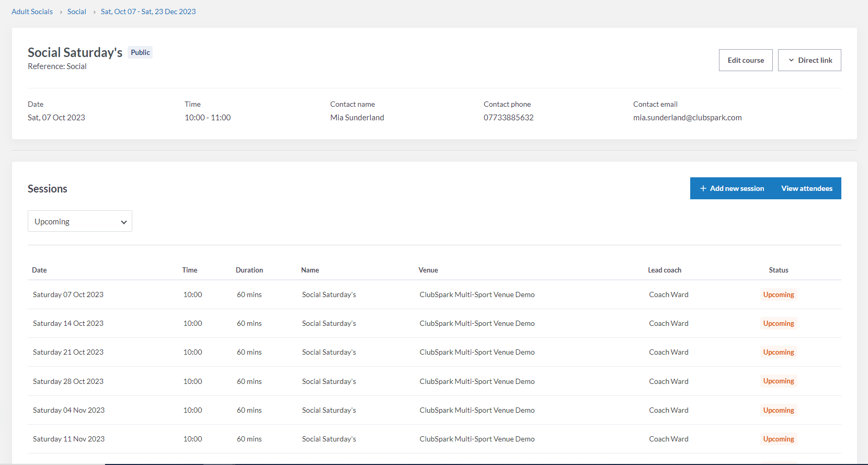Click the Upcoming filter dropdown arrow
Viewport: 868px width, 465px height.
124,222
